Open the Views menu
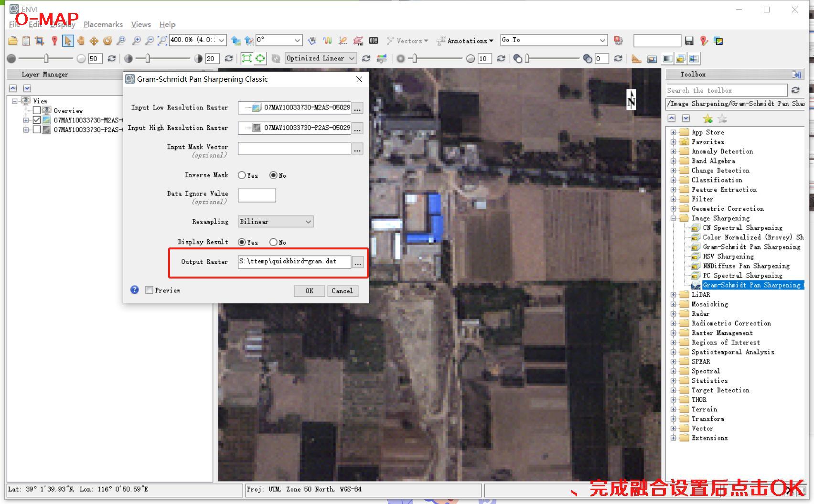 [x=141, y=24]
